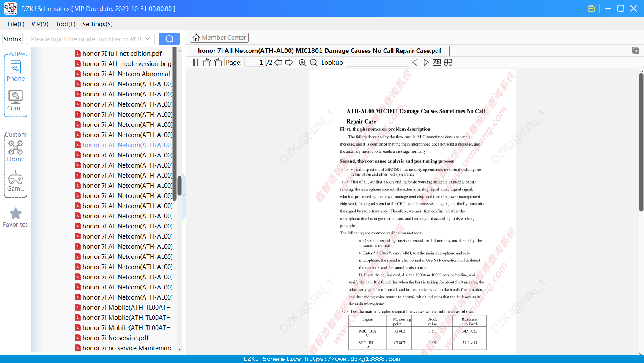
Task: Open the VIP menu
Action: pos(40,24)
